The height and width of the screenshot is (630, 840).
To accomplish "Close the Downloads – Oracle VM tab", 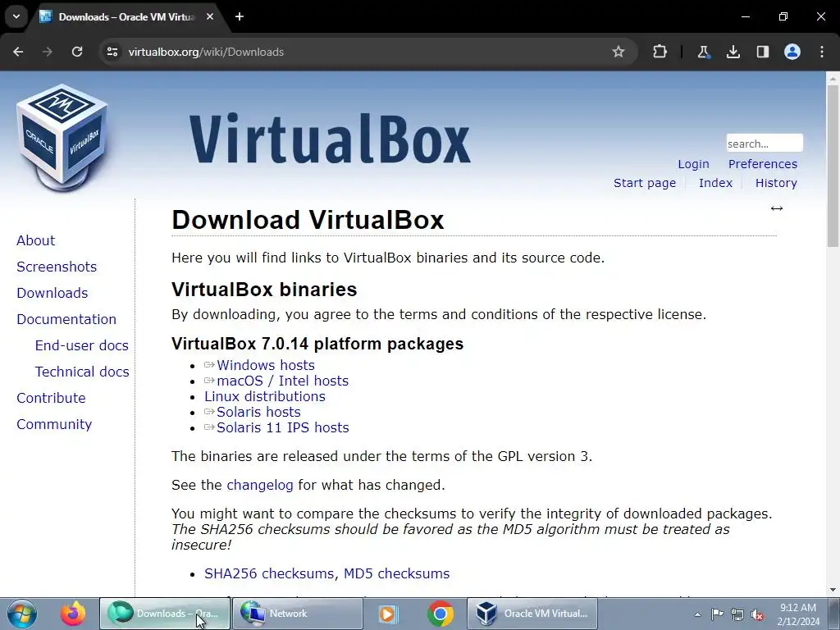I will click(x=210, y=16).
